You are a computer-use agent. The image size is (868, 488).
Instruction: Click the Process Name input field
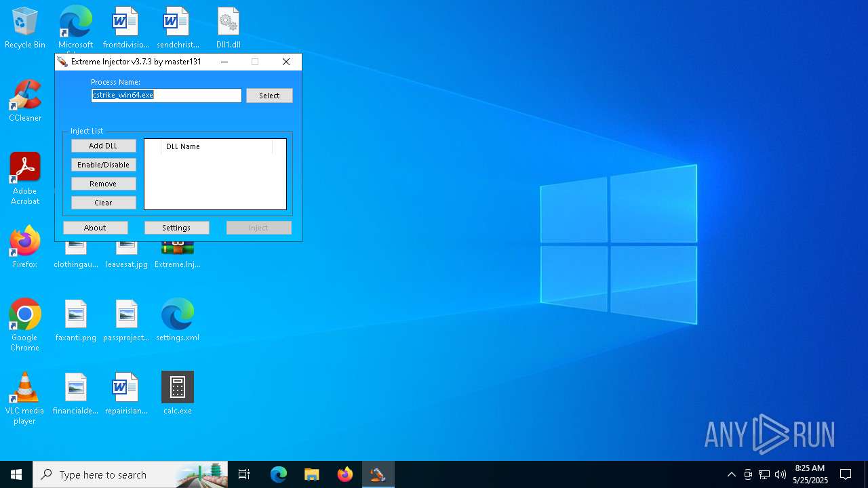pos(166,96)
